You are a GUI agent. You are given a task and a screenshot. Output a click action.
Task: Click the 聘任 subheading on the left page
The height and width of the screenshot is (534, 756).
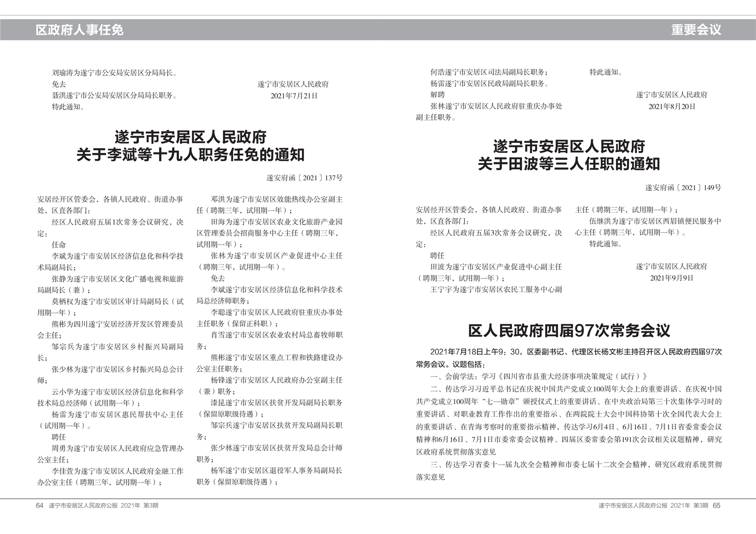(59, 437)
